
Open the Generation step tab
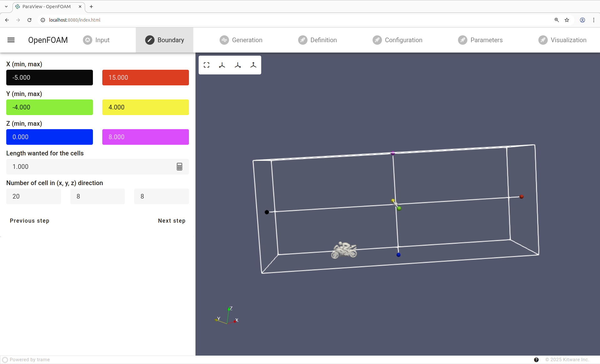[x=241, y=40]
